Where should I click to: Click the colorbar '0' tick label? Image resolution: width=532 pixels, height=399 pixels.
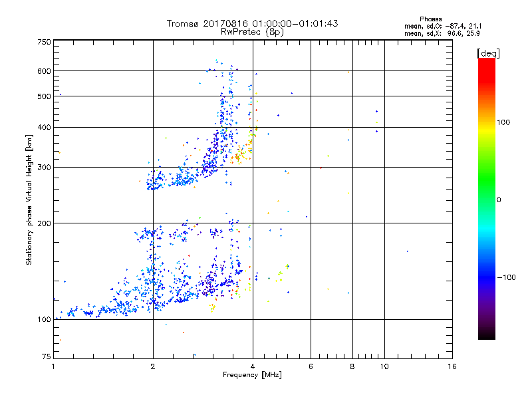pos(499,200)
